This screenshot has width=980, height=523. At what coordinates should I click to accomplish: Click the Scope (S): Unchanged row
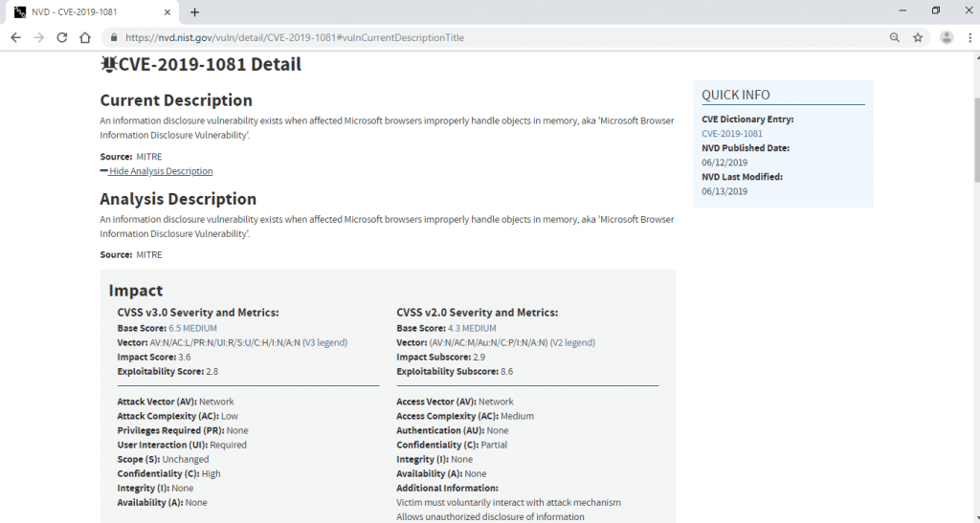click(163, 459)
